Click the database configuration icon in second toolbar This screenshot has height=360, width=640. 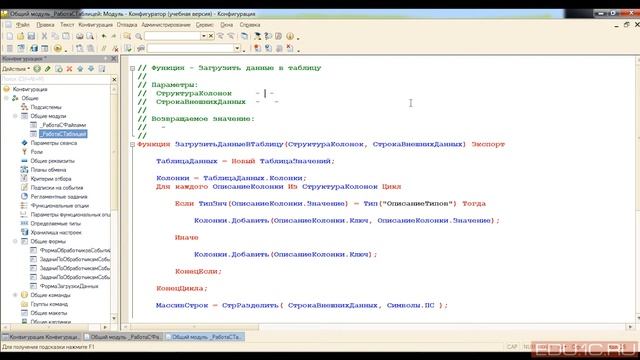[x=34, y=48]
